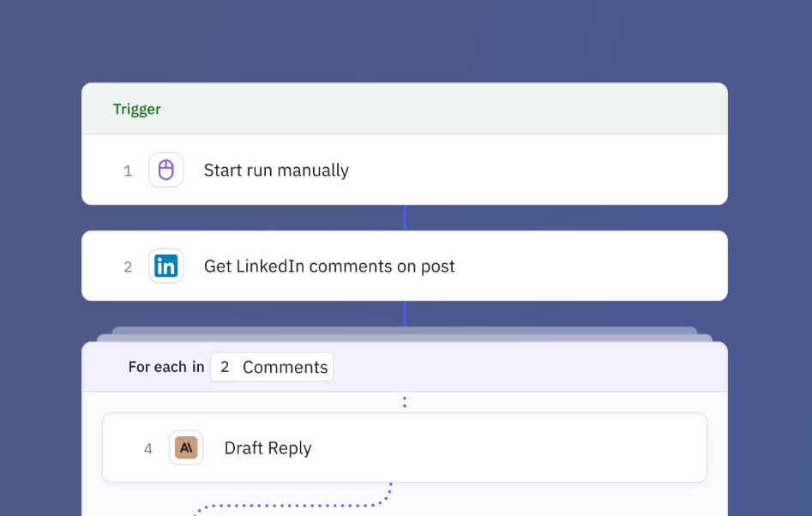Click the LinkedIn logo icon in step 2
The width and height of the screenshot is (812, 516).
point(165,267)
